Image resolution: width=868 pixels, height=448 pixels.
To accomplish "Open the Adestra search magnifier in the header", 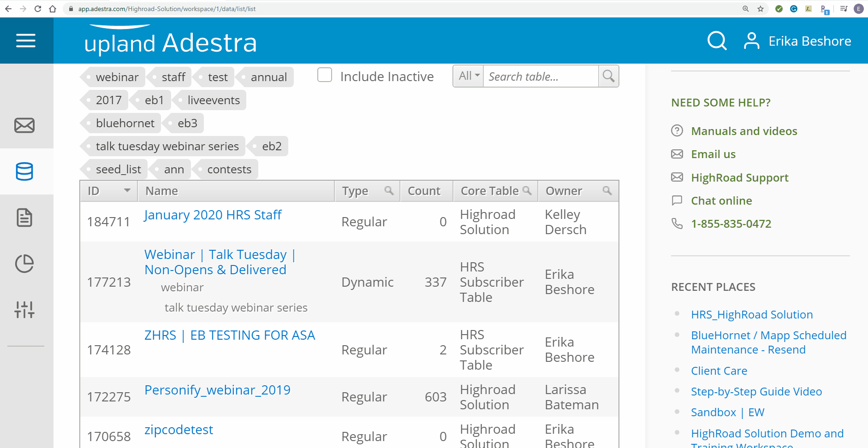I will point(716,41).
